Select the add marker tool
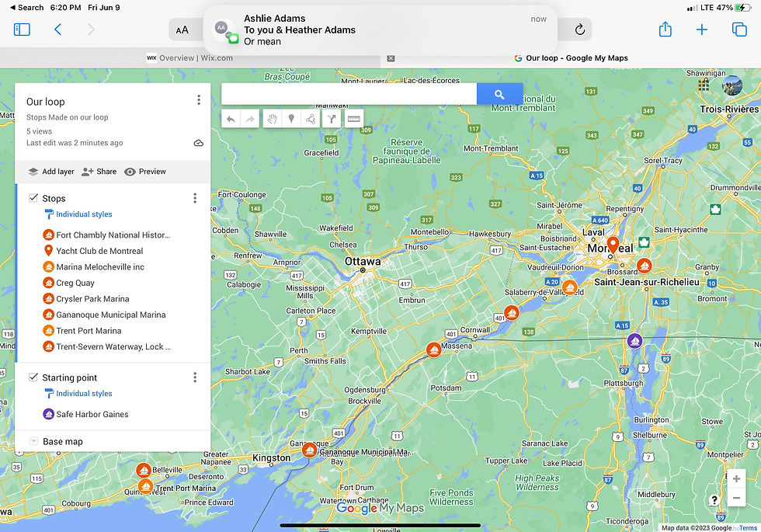This screenshot has height=532, width=761. tap(291, 119)
